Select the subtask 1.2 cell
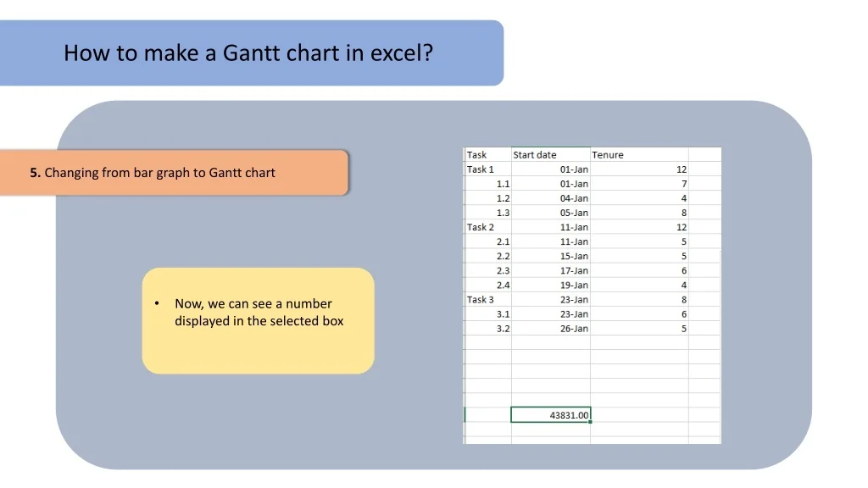Screen dimensions: 868x488 (487, 198)
